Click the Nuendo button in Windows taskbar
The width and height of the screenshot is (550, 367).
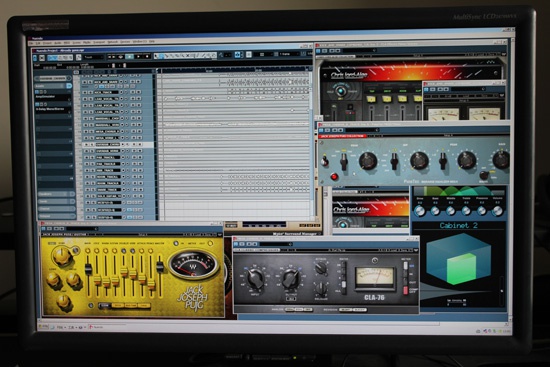[x=96, y=327]
